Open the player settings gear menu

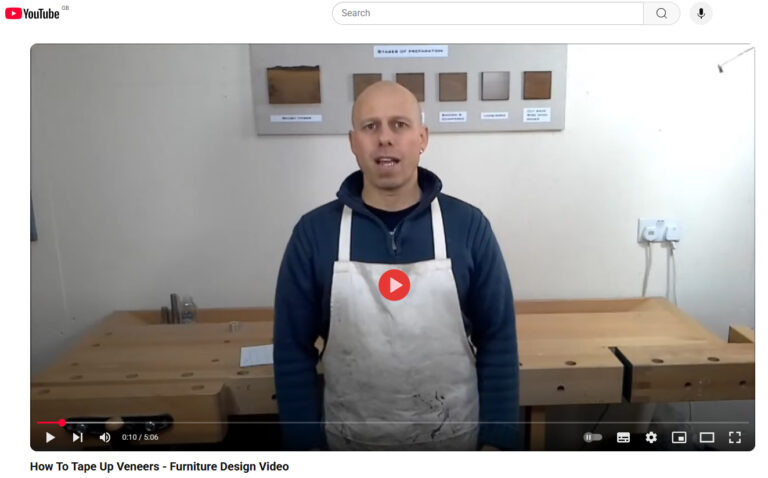pos(651,437)
